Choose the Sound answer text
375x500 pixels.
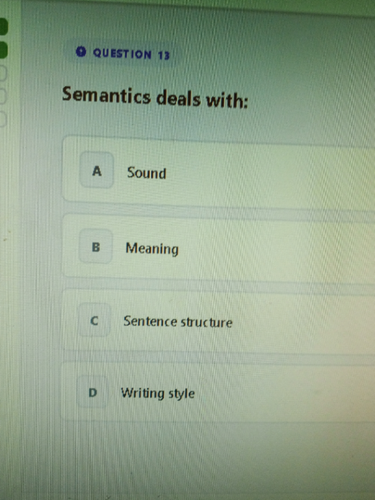[146, 173]
